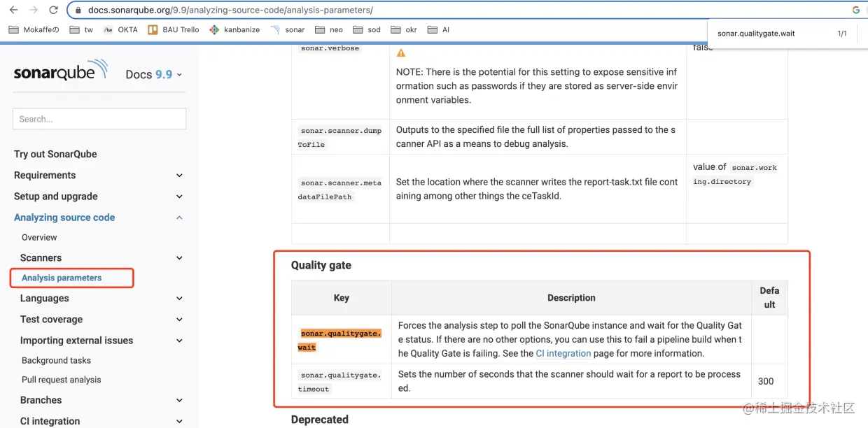The image size is (868, 428).
Task: Click the Default column header
Action: click(769, 297)
